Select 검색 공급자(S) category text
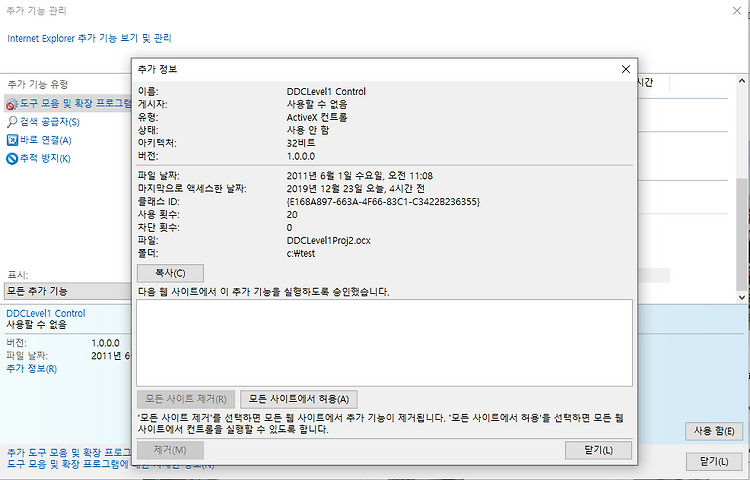The height and width of the screenshot is (480, 750). coord(50,122)
